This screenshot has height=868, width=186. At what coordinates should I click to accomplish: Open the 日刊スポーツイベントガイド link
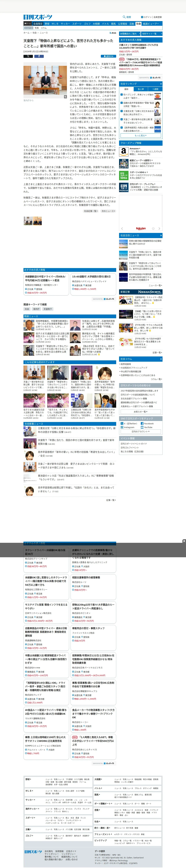tap(134, 444)
